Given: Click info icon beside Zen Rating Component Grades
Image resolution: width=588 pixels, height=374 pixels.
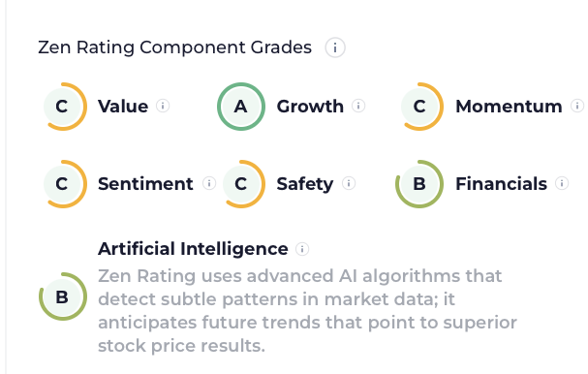Looking at the screenshot, I should tap(335, 47).
